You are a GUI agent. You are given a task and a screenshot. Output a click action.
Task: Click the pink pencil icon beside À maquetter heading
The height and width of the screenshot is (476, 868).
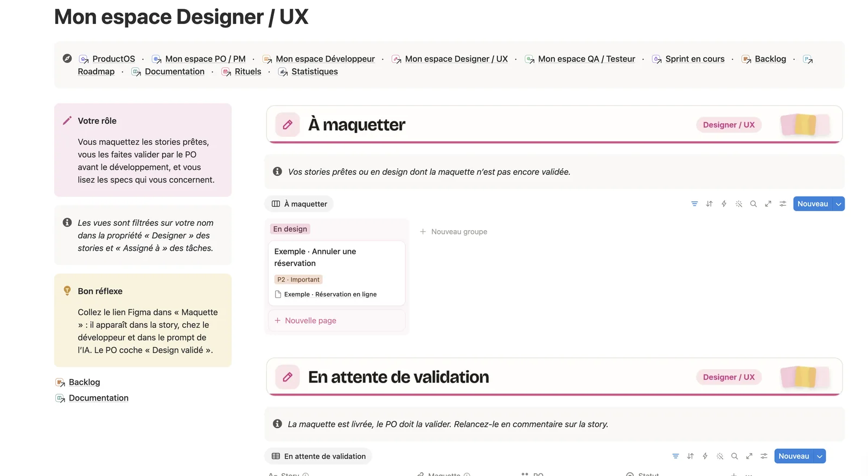[x=288, y=125]
